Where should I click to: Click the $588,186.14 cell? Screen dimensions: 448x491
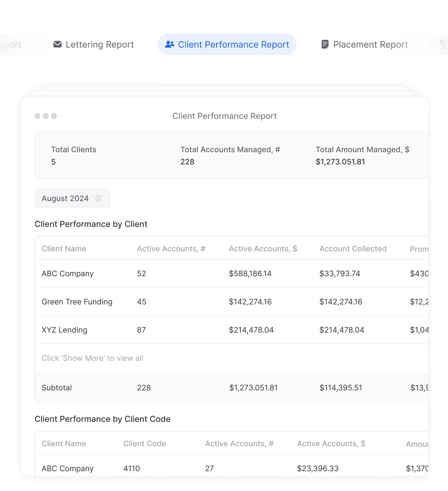click(x=250, y=273)
